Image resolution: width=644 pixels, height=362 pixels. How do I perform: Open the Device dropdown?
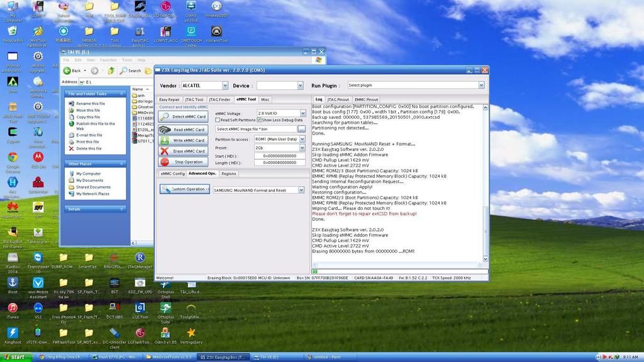(300, 85)
